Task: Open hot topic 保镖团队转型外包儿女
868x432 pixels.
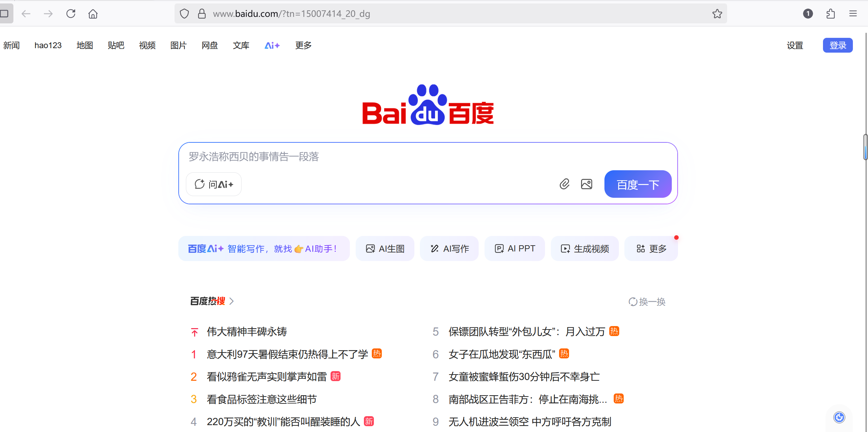Action: coord(527,332)
